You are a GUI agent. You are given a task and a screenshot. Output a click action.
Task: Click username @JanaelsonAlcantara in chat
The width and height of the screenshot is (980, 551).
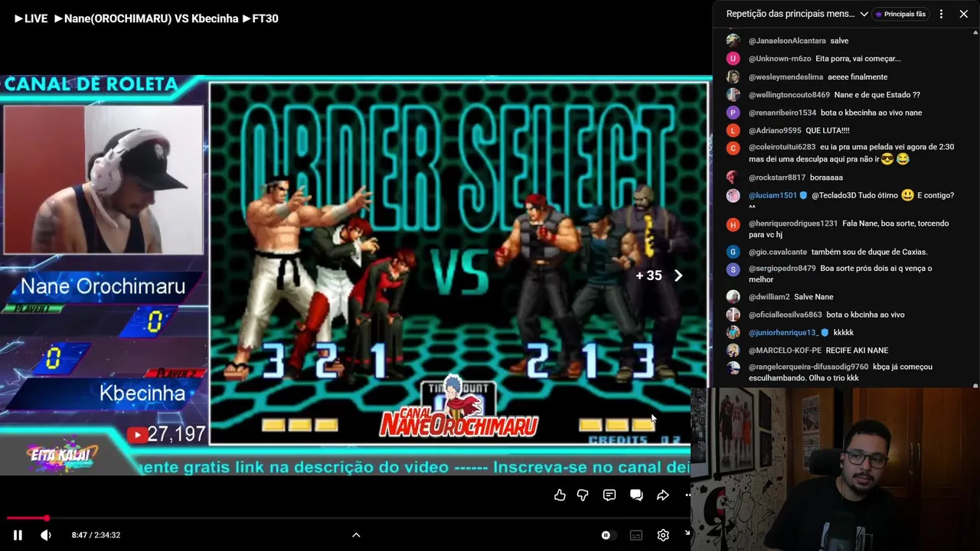(787, 41)
